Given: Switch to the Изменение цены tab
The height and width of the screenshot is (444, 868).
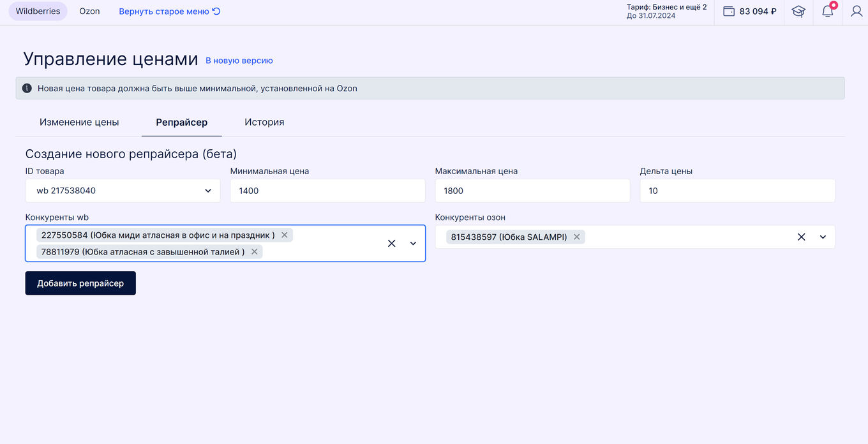Looking at the screenshot, I should 79,122.
